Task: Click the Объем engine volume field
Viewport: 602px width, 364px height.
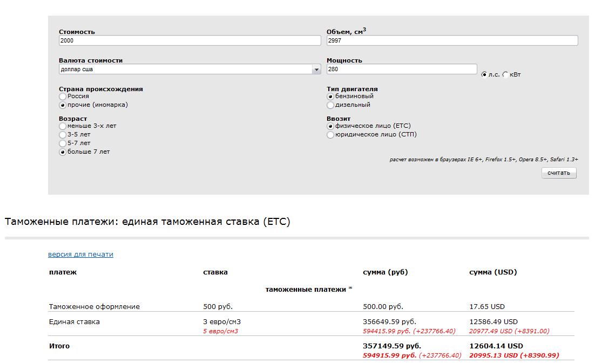Action: coord(452,41)
